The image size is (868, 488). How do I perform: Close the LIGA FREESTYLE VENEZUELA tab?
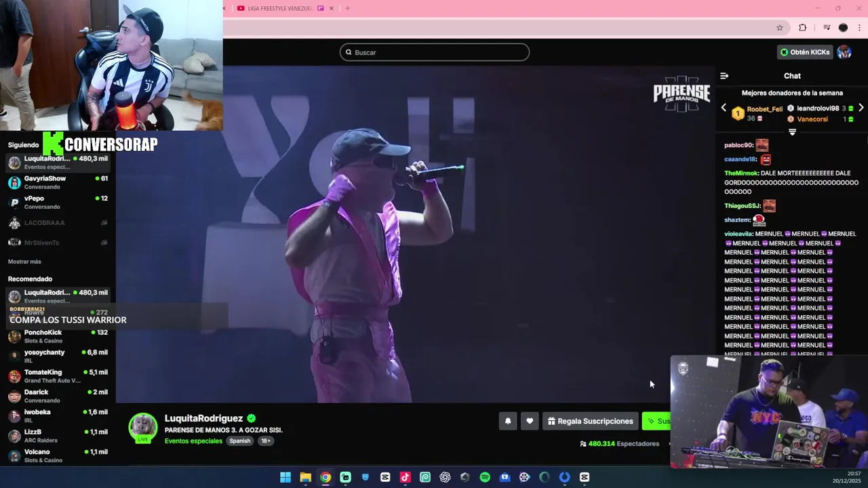tap(332, 8)
